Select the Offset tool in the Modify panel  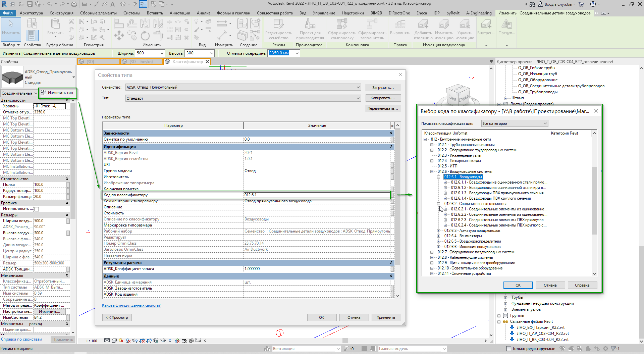(x=132, y=23)
